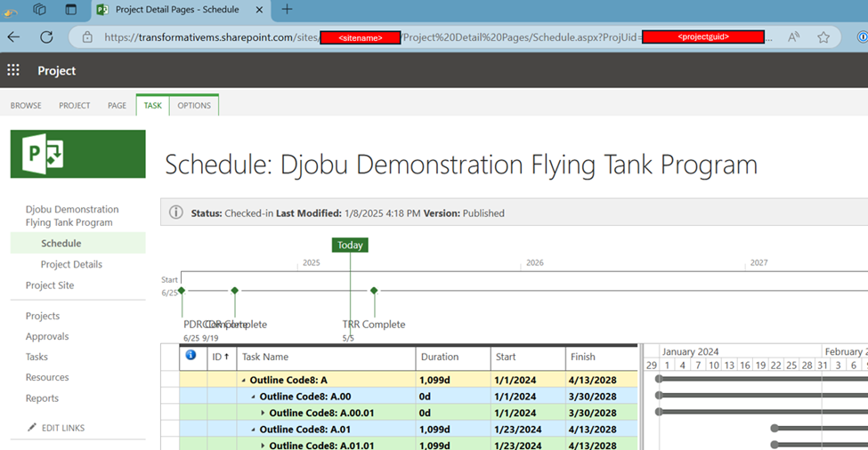Open Djobu Demonstration Flying Tank Program link
Viewport: 868px width, 450px height.
(72, 215)
